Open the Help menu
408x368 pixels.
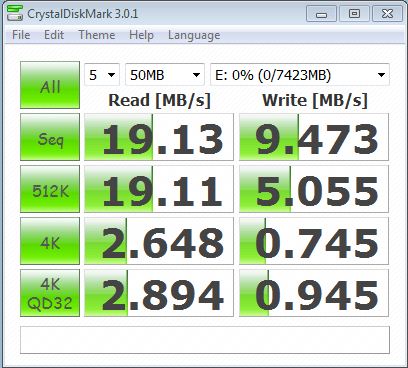pos(141,35)
